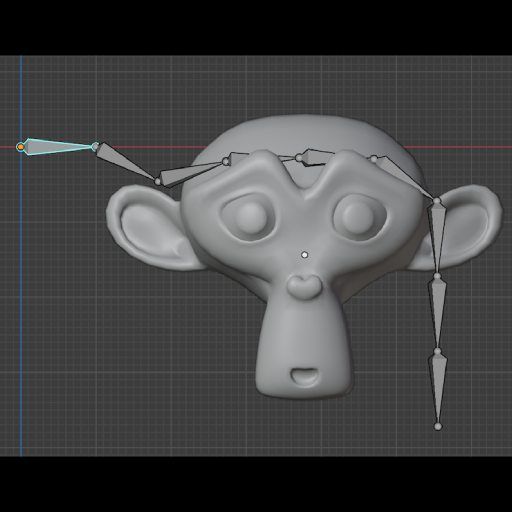Click the joint at the left brow ridge
The width and height of the screenshot is (512, 512).
pos(226,161)
